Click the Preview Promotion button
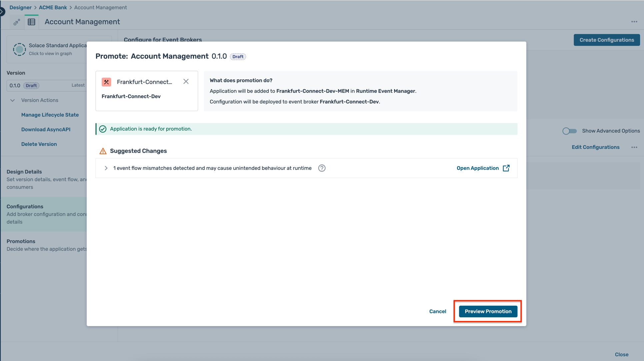644x361 pixels. (x=488, y=311)
